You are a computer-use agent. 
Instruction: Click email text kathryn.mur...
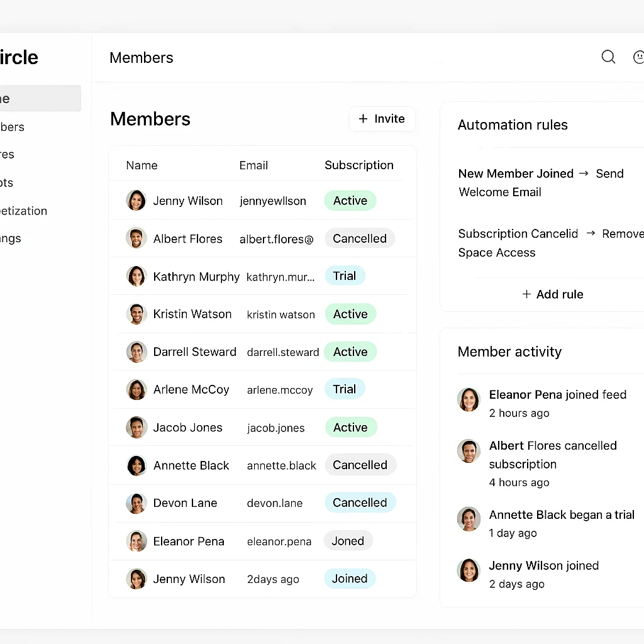click(x=280, y=277)
